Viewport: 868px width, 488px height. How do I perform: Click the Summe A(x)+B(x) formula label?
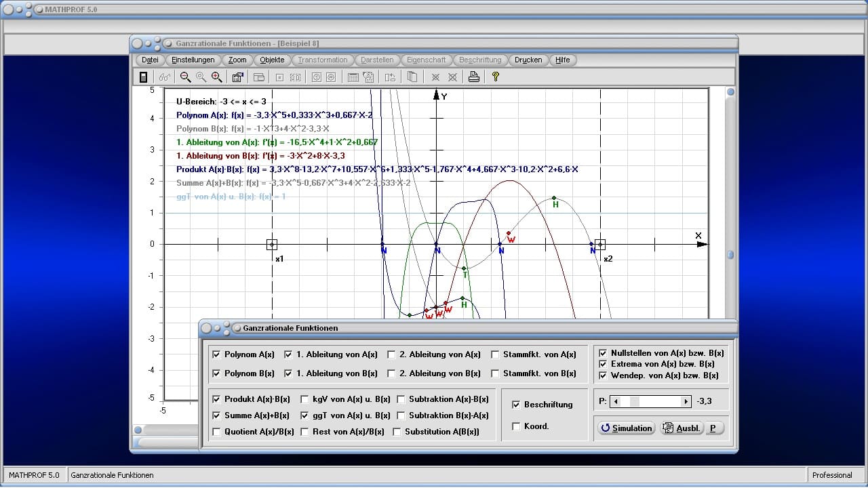pos(293,183)
